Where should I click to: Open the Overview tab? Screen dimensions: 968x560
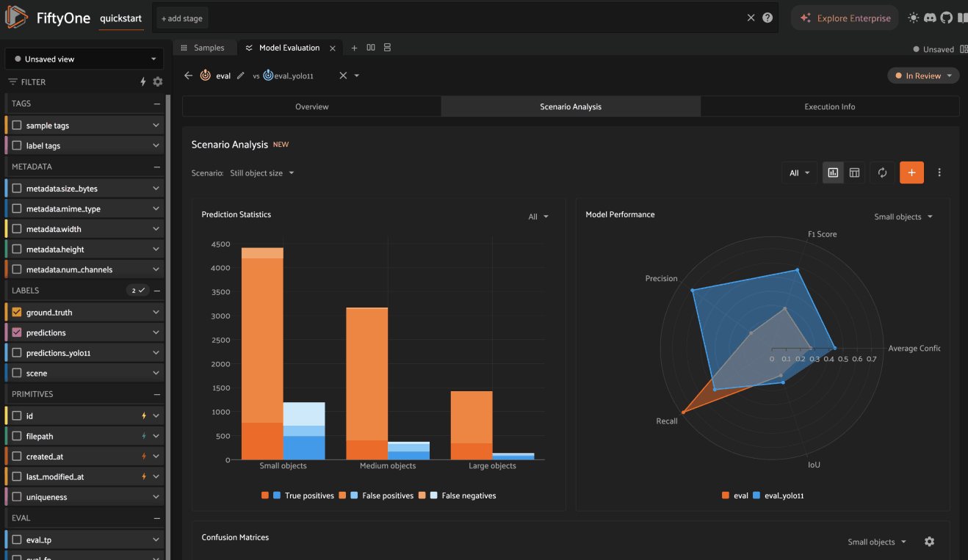coord(311,106)
